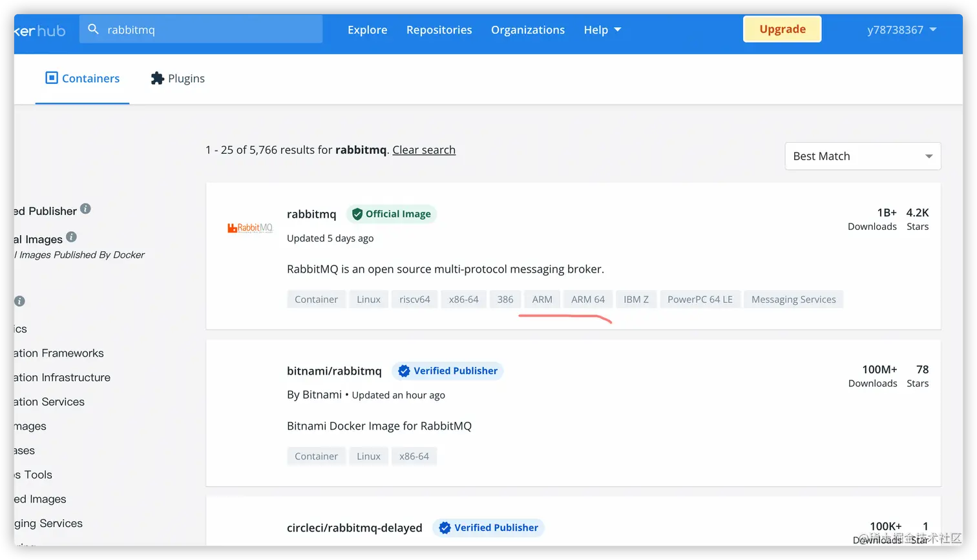Click rabbitmq's x86-64 tag
The height and width of the screenshot is (560, 977).
coord(464,299)
